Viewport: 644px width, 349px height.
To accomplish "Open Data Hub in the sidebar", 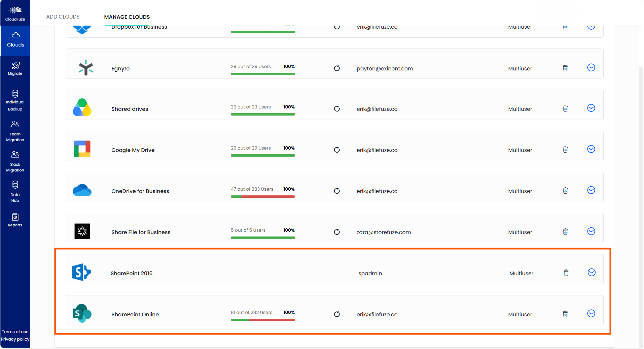I will (x=15, y=192).
